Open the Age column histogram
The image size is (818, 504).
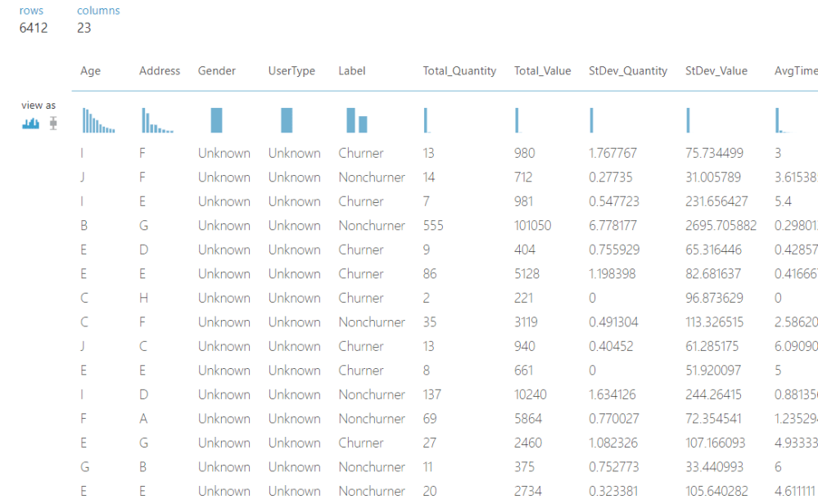[97, 121]
